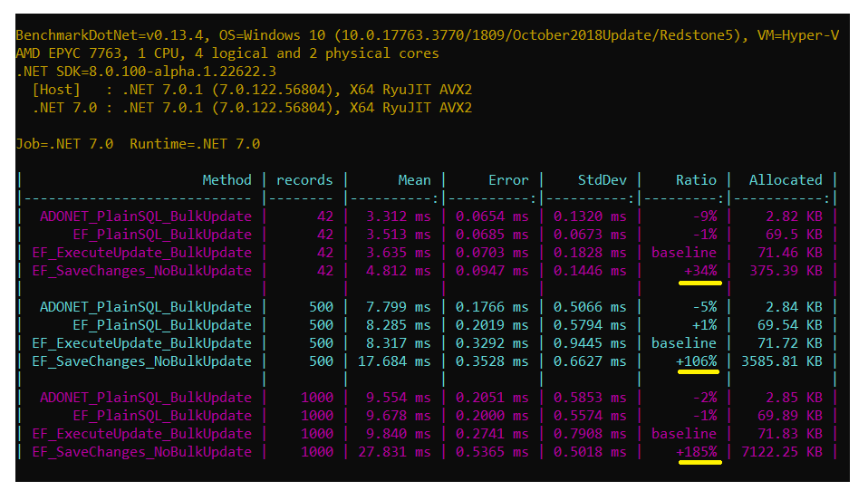The width and height of the screenshot is (868, 500).
Task: Select StdDev value 0.5018 ms
Action: (x=590, y=452)
